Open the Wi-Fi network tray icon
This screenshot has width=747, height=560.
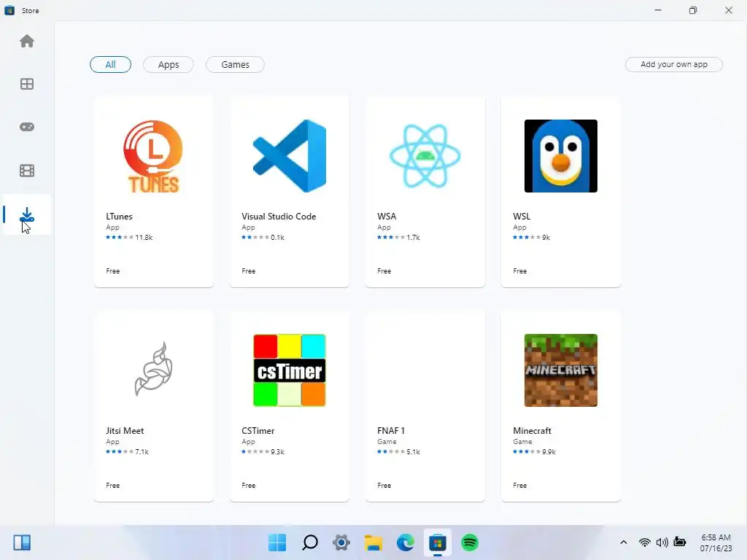[x=645, y=542]
